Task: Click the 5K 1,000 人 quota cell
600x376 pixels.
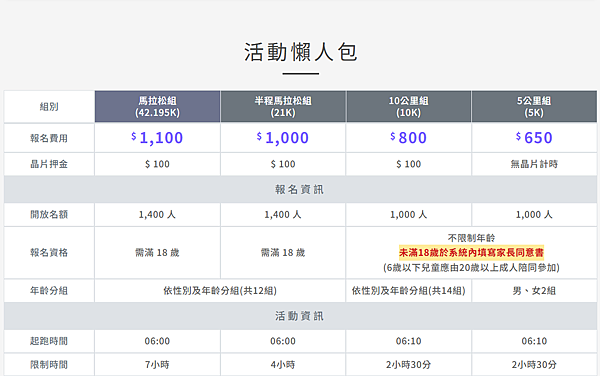Action: pyautogui.click(x=534, y=215)
